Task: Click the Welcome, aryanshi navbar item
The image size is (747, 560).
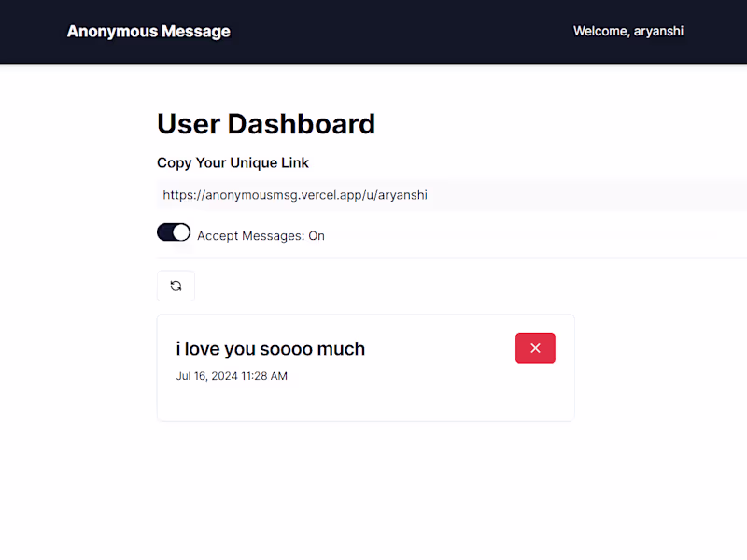Action: click(628, 31)
